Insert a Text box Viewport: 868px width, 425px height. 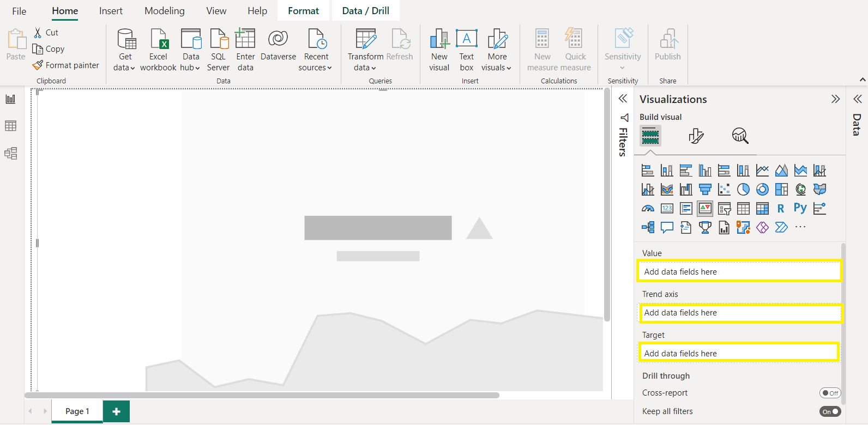[467, 50]
